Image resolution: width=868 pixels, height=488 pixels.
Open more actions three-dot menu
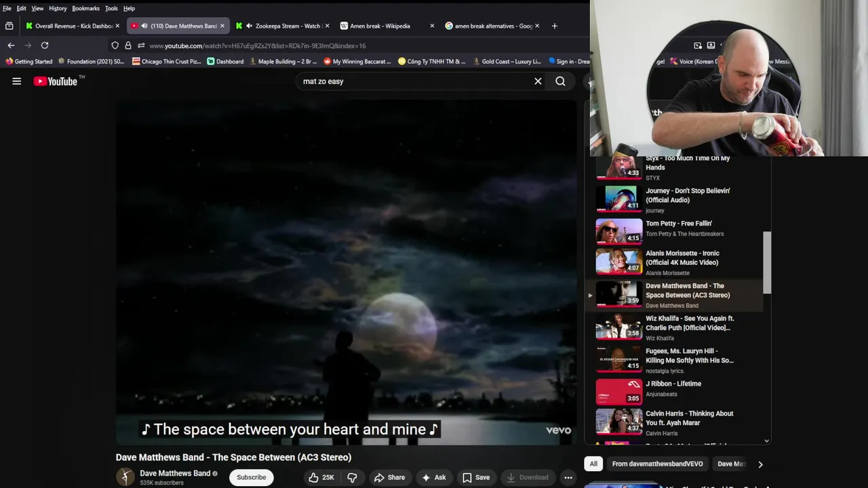click(568, 477)
